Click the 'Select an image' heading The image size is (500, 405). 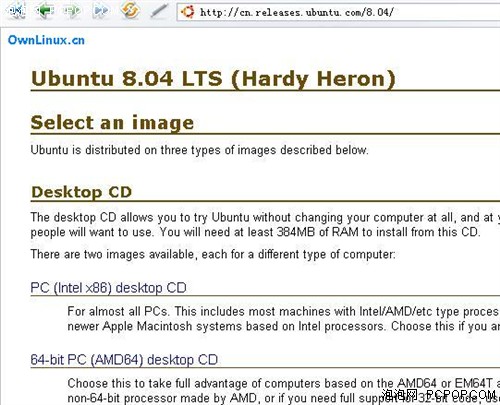112,123
